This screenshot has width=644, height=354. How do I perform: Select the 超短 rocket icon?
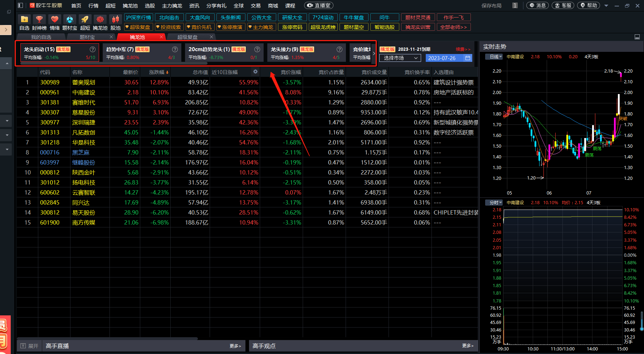click(x=85, y=19)
